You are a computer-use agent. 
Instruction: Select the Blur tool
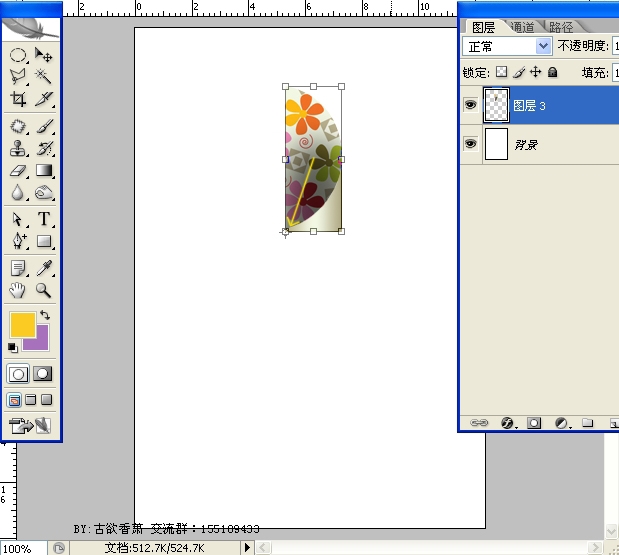click(x=18, y=193)
